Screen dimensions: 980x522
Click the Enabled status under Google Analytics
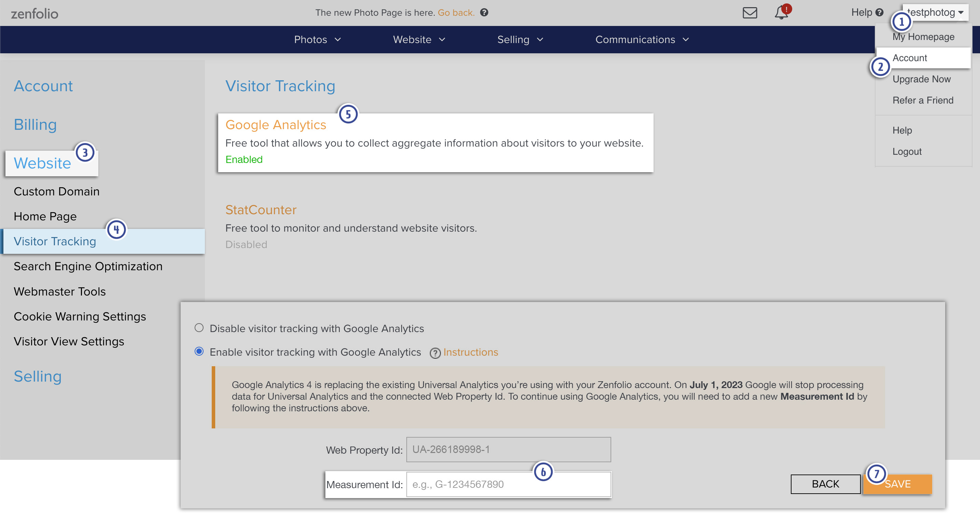pos(244,160)
